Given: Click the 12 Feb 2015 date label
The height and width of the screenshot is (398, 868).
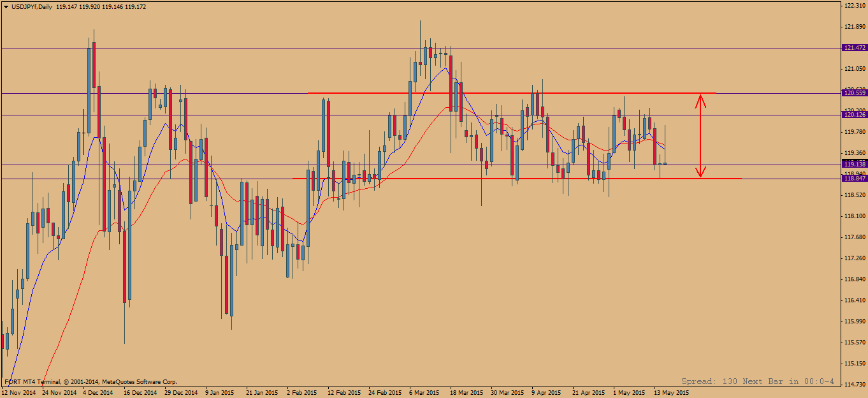Looking at the screenshot, I should (x=344, y=392).
